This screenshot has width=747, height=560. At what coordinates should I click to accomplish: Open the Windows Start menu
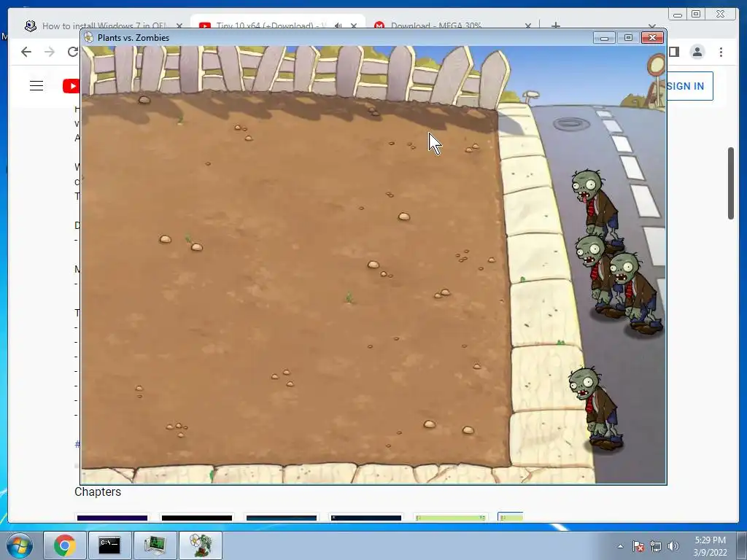coord(19,545)
